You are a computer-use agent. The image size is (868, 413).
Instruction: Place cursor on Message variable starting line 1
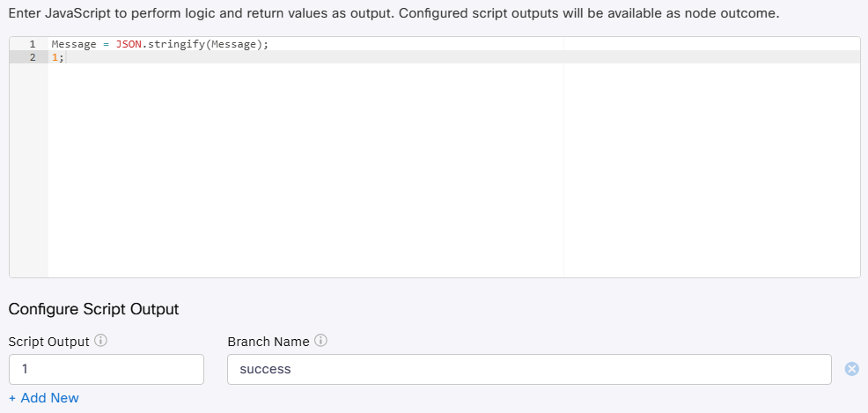click(73, 44)
